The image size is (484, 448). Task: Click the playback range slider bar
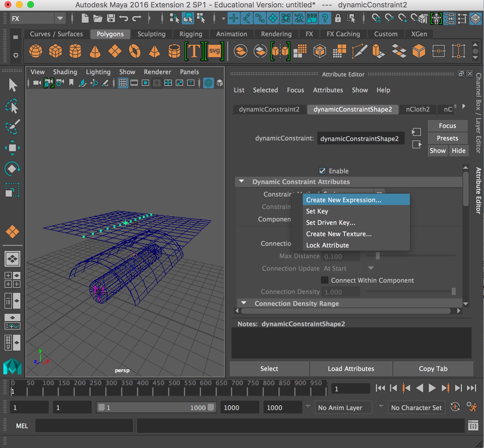click(156, 407)
